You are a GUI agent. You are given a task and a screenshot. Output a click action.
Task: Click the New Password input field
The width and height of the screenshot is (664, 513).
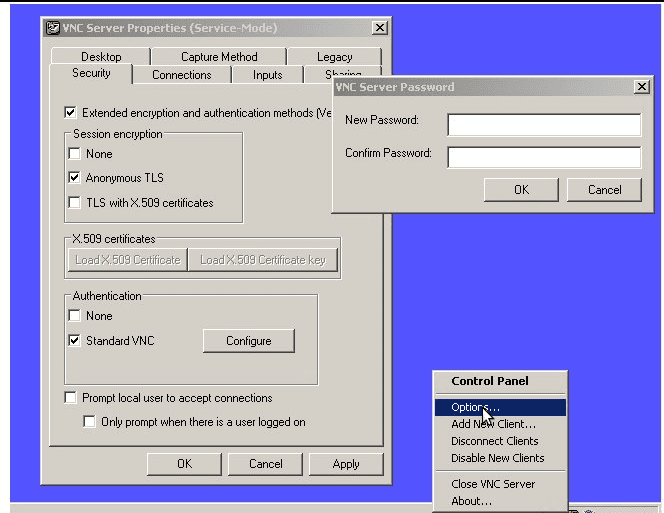[544, 125]
